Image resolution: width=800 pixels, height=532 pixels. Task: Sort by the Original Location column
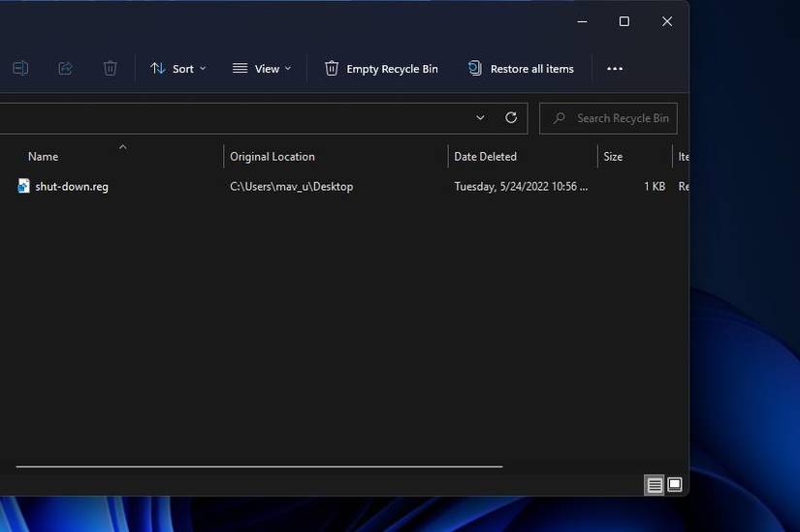tap(272, 157)
